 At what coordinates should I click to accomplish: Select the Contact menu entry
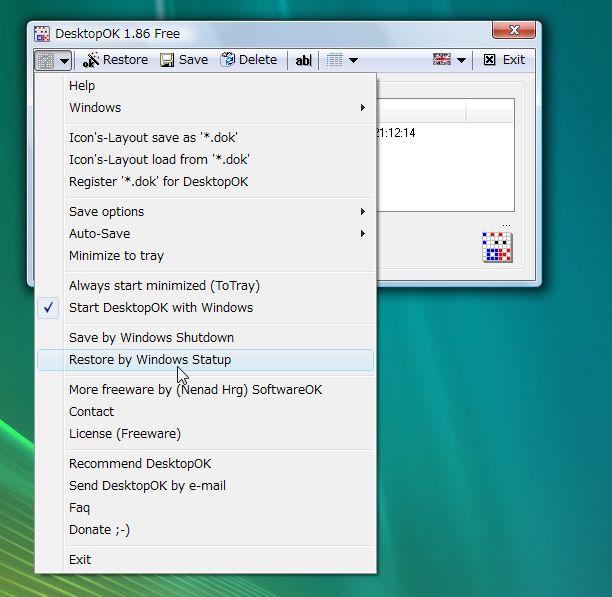[205, 412]
